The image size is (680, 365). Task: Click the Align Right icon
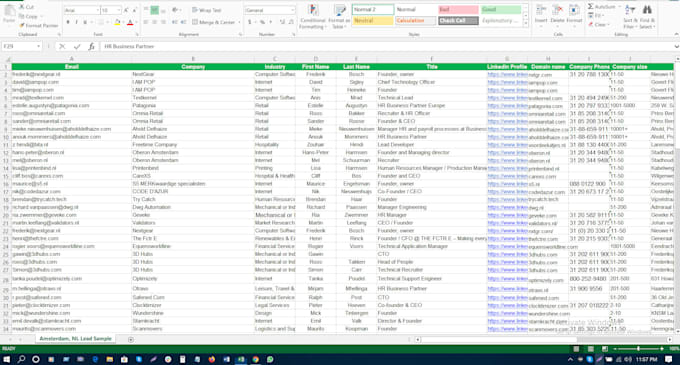click(163, 22)
